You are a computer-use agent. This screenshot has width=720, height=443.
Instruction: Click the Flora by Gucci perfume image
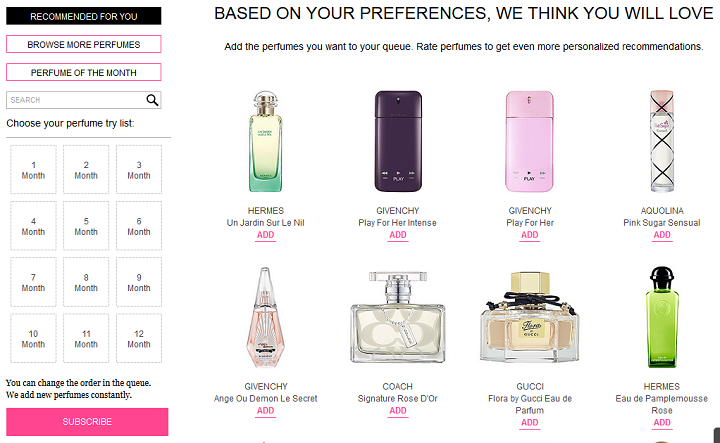[529, 317]
